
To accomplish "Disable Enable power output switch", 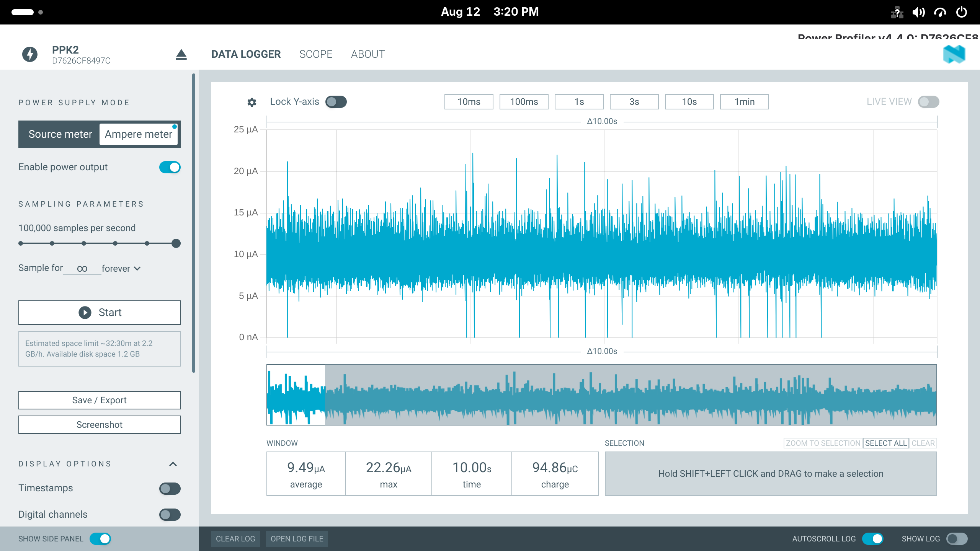I will 170,167.
